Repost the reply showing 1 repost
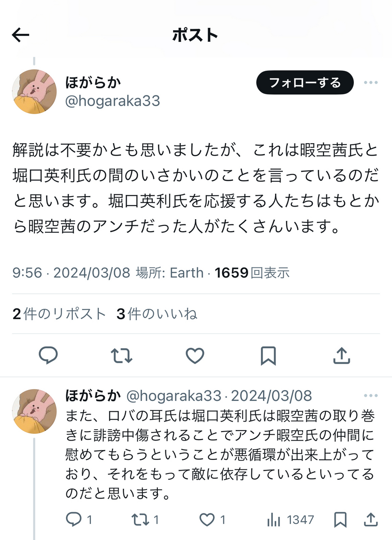This screenshot has height=540, width=392. (145, 520)
